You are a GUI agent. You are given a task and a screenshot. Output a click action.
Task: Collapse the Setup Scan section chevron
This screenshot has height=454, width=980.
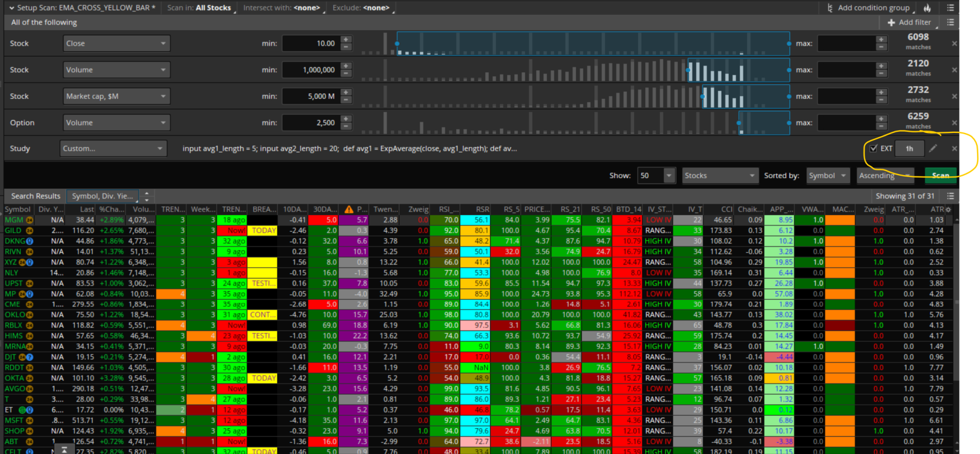(x=11, y=8)
